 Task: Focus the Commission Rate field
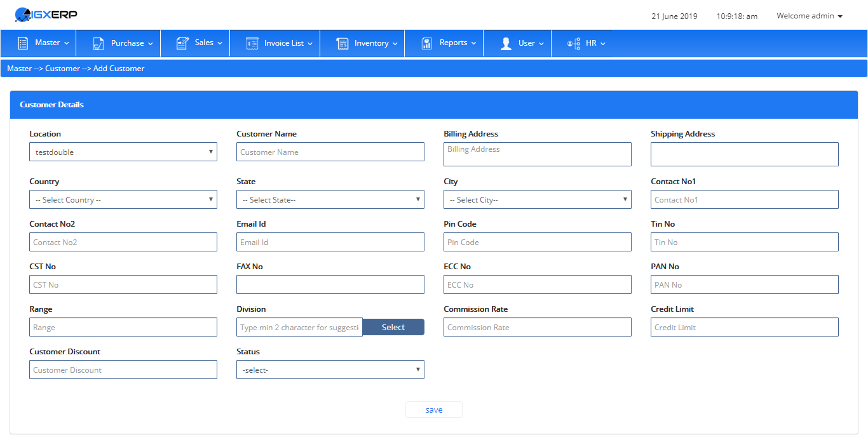tap(538, 327)
